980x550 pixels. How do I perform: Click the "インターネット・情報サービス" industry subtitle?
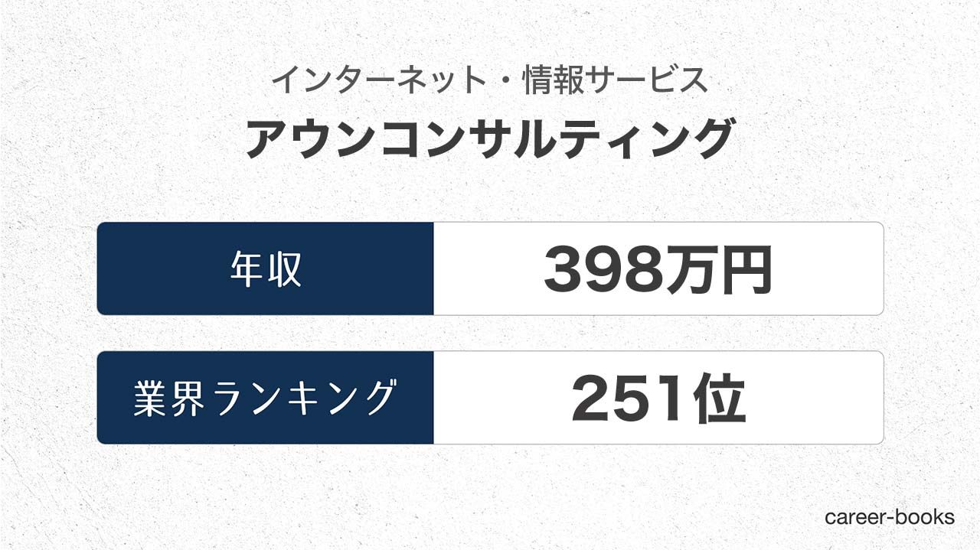click(x=490, y=80)
